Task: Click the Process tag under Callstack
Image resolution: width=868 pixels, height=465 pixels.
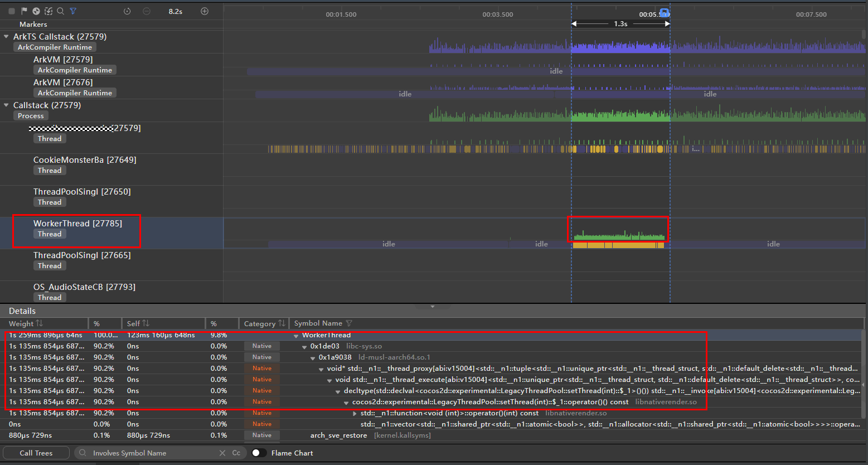Action: tap(31, 116)
